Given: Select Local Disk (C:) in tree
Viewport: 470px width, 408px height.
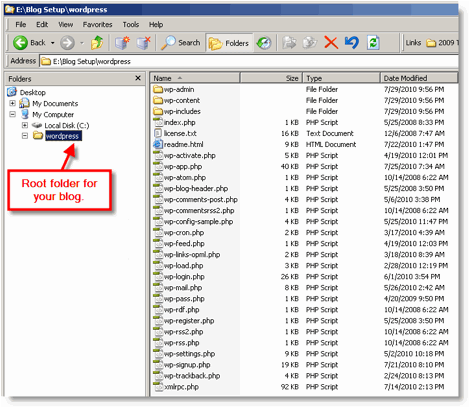Looking at the screenshot, I should (67, 125).
